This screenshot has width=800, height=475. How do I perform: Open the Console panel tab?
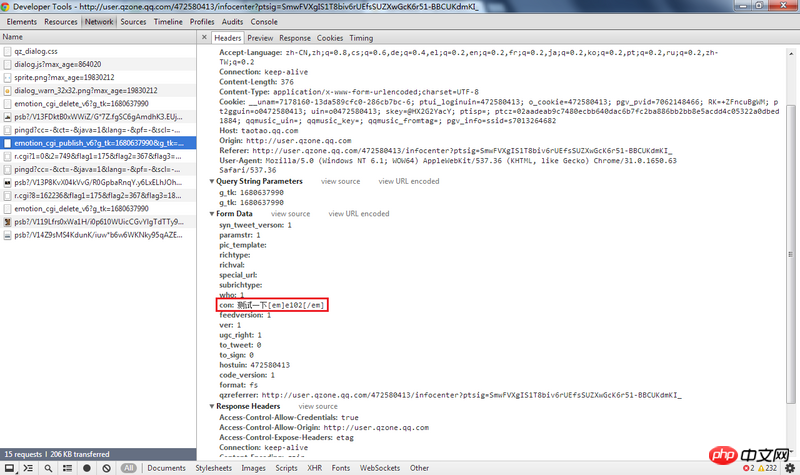click(x=264, y=21)
